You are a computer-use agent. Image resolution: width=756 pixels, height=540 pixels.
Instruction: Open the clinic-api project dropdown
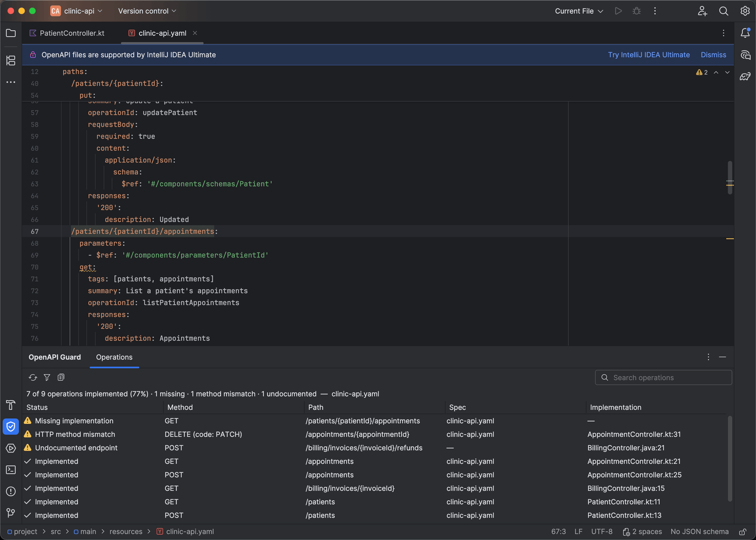[77, 11]
